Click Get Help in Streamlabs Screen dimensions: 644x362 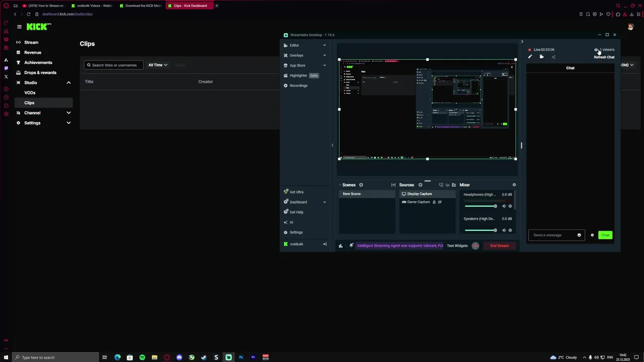point(293,212)
